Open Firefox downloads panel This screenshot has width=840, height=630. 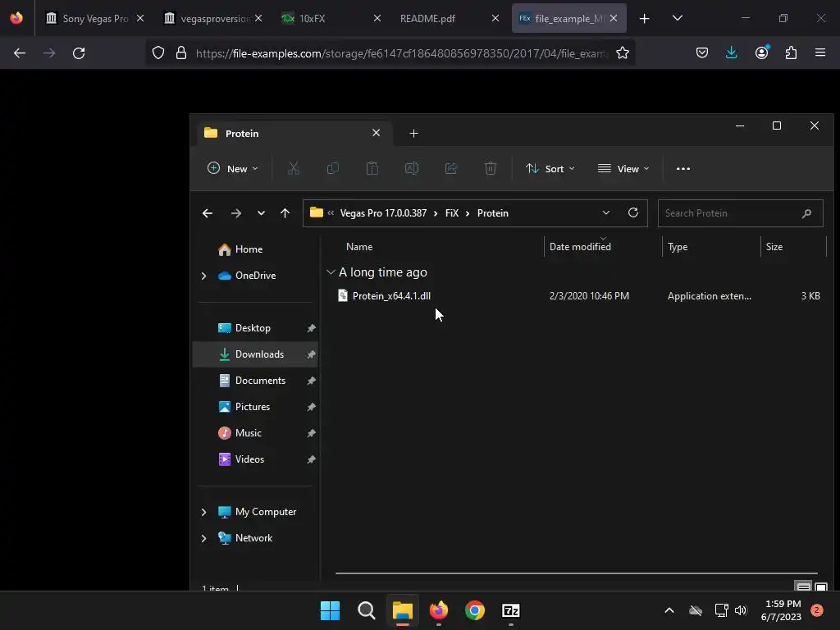pyautogui.click(x=731, y=52)
